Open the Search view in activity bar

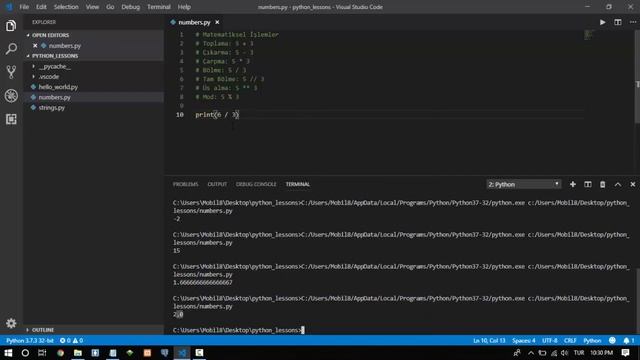click(x=11, y=49)
